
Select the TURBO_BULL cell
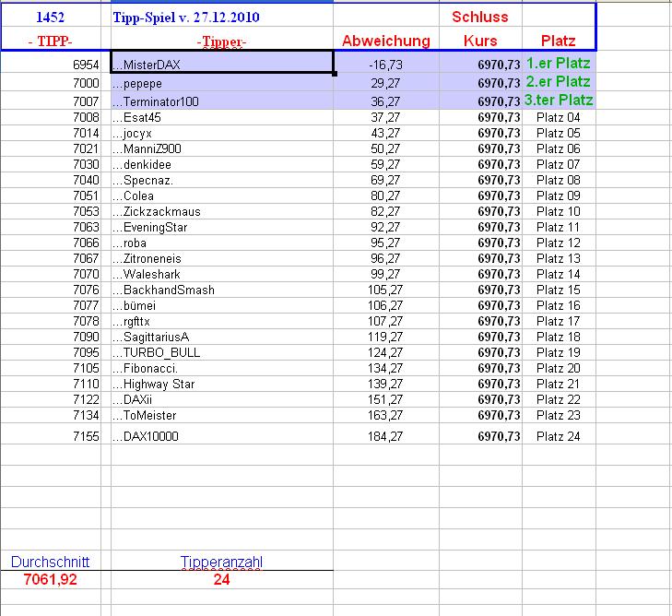222,353
